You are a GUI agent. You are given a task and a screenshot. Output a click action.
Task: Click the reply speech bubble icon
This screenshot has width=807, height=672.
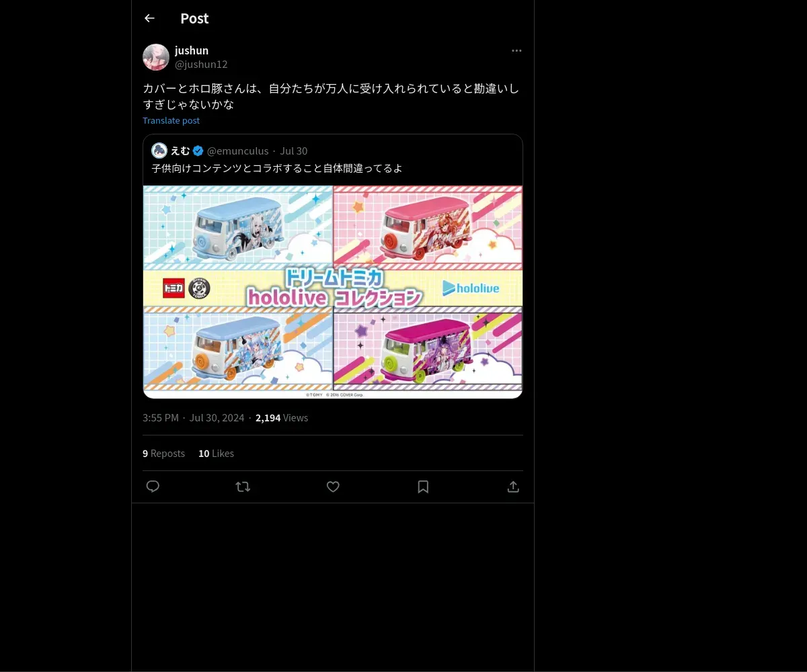(x=153, y=487)
